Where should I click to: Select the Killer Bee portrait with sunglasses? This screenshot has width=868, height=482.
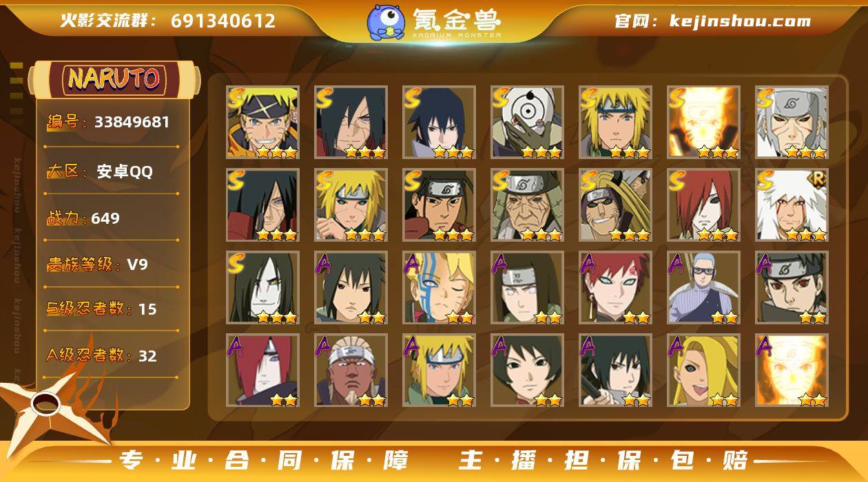coord(615,205)
